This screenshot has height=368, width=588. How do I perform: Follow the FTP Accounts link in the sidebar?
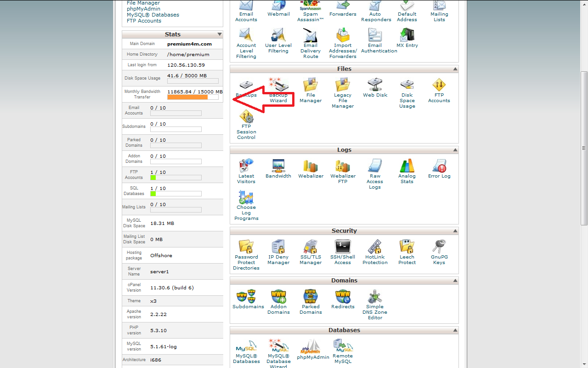point(144,21)
